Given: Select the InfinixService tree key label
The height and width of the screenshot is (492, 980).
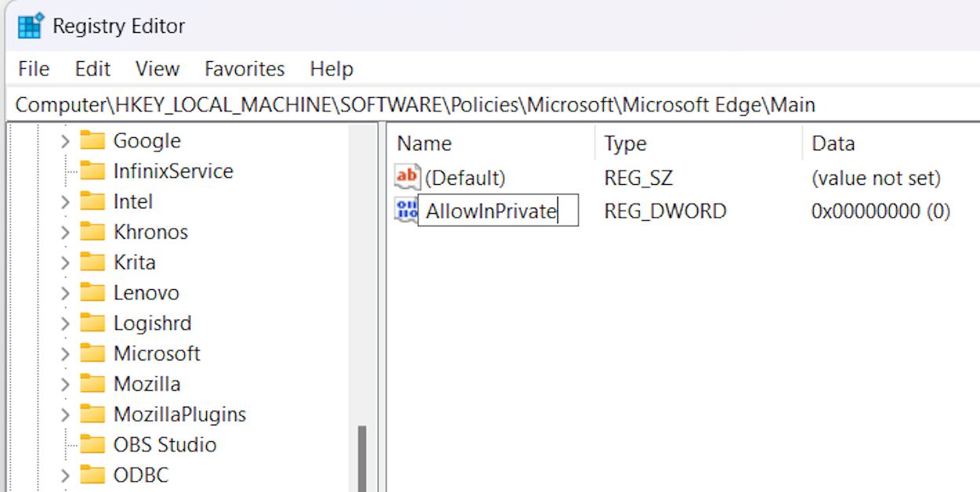Looking at the screenshot, I should (173, 171).
